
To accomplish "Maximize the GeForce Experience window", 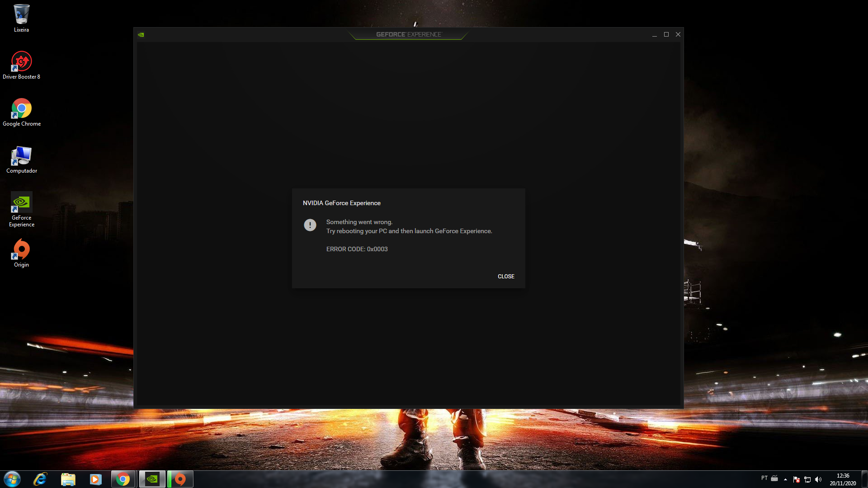I will pyautogui.click(x=666, y=35).
